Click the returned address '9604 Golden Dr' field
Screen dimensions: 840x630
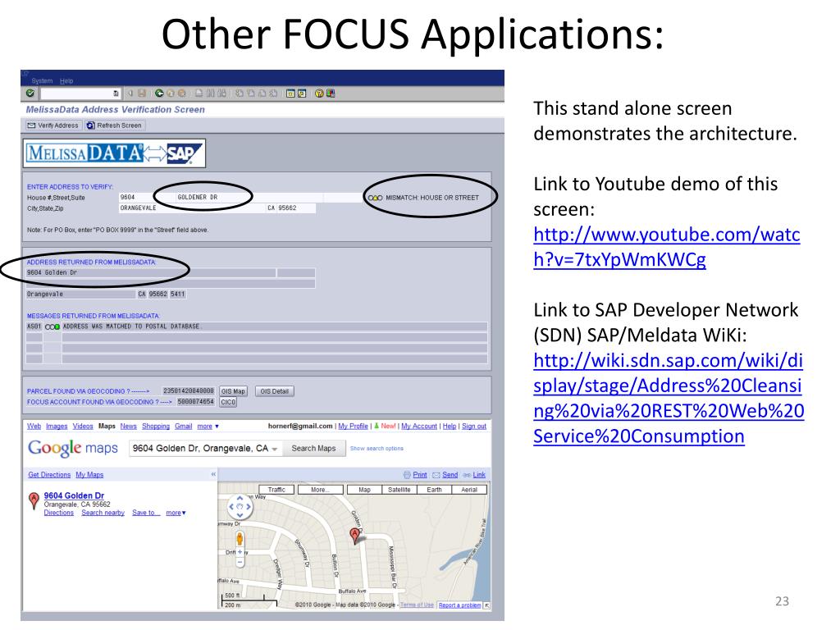[x=151, y=272]
